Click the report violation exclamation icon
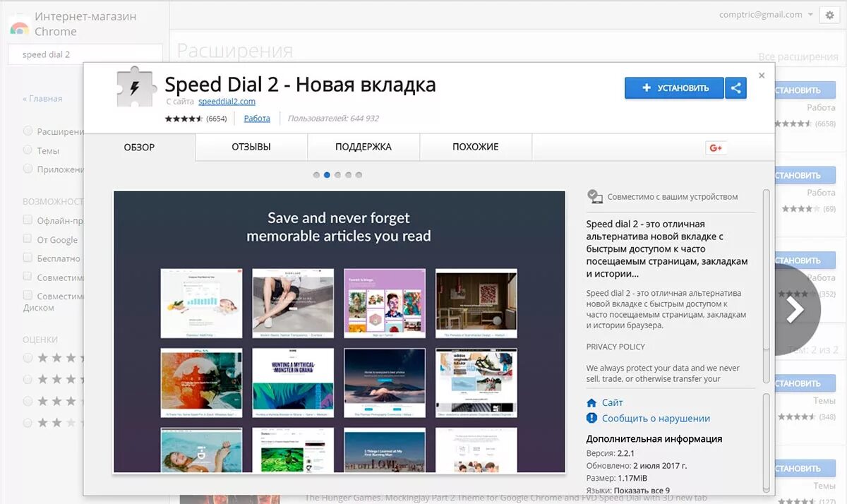 tap(591, 418)
